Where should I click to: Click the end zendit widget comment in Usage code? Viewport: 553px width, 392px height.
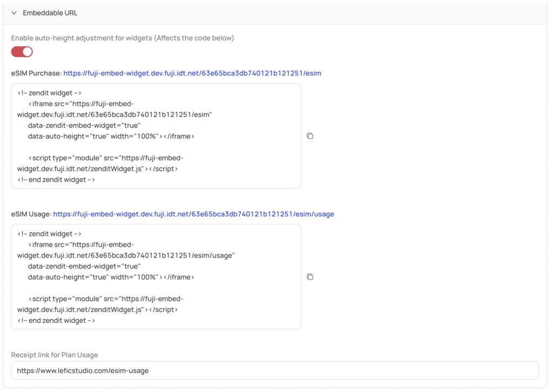coord(56,320)
